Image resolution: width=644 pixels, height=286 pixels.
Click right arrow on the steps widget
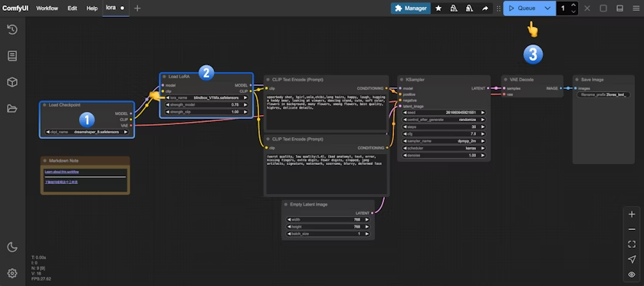(x=483, y=127)
